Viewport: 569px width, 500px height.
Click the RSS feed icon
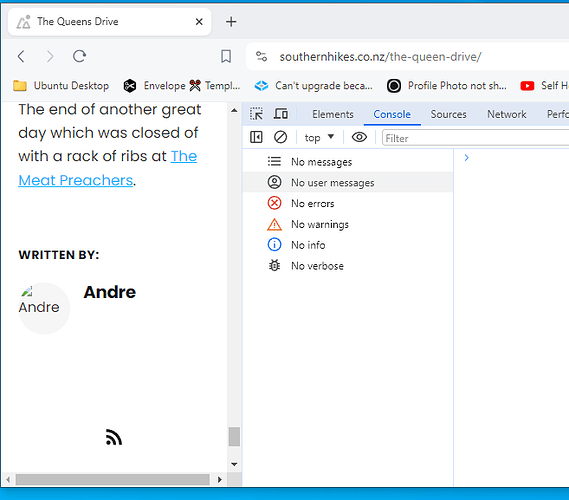pos(114,437)
